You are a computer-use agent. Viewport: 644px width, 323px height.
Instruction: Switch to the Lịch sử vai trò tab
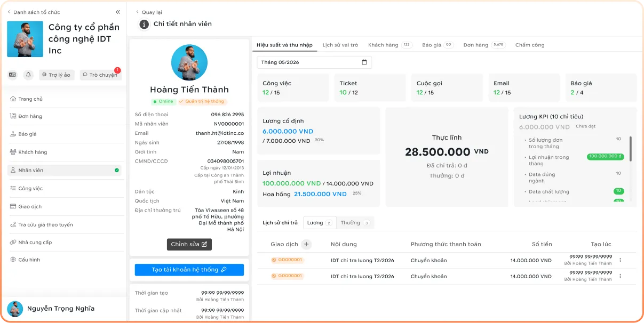pyautogui.click(x=340, y=45)
